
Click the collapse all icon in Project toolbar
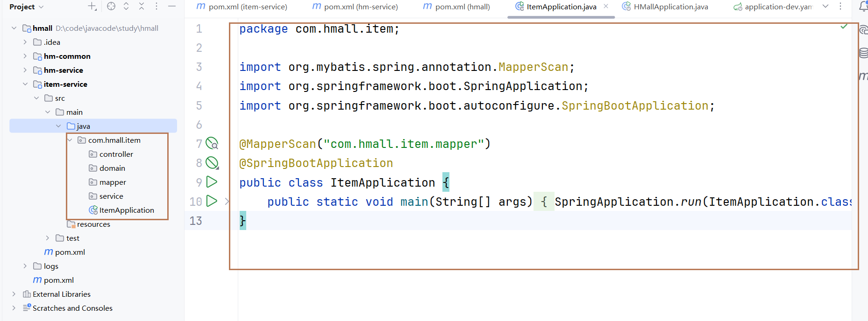pyautogui.click(x=142, y=7)
